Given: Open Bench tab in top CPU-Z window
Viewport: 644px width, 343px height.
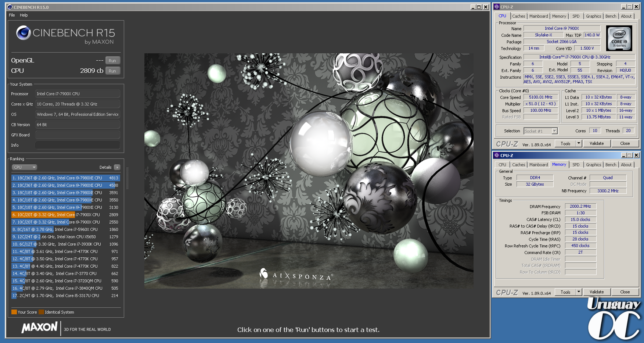Looking at the screenshot, I should 611,16.
